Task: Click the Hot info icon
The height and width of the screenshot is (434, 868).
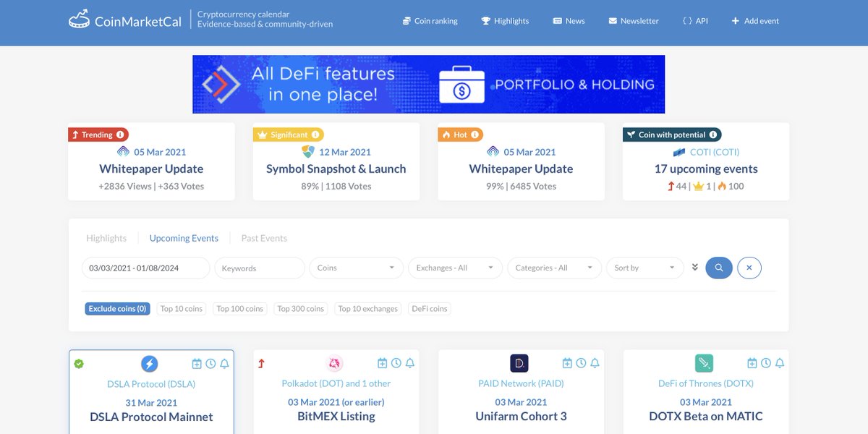Action: pyautogui.click(x=475, y=135)
